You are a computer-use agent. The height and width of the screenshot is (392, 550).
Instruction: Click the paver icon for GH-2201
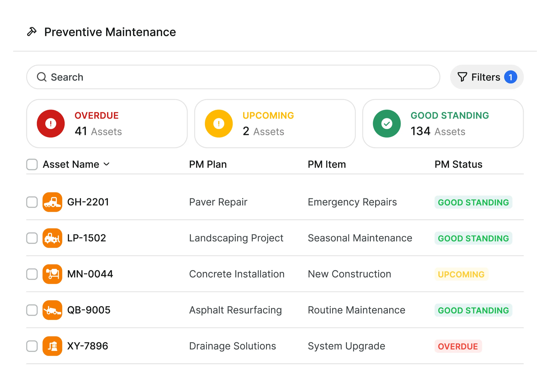point(52,202)
